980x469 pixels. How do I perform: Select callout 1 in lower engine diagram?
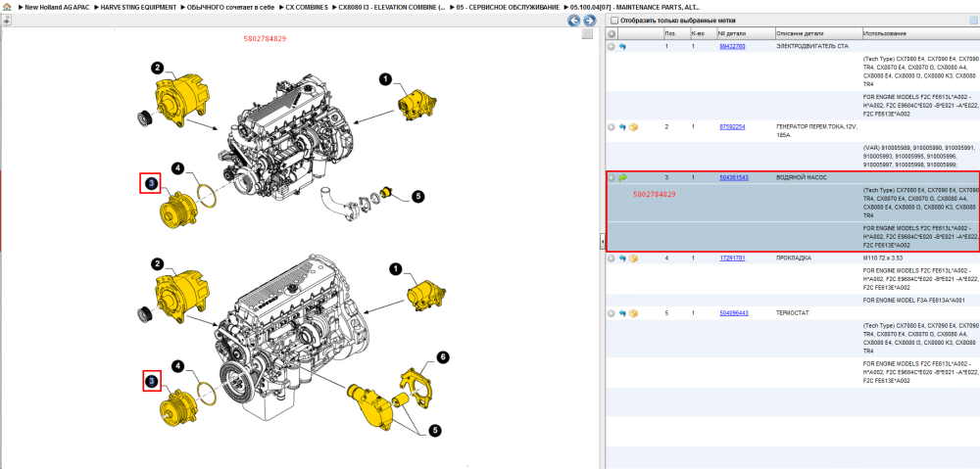tap(395, 269)
